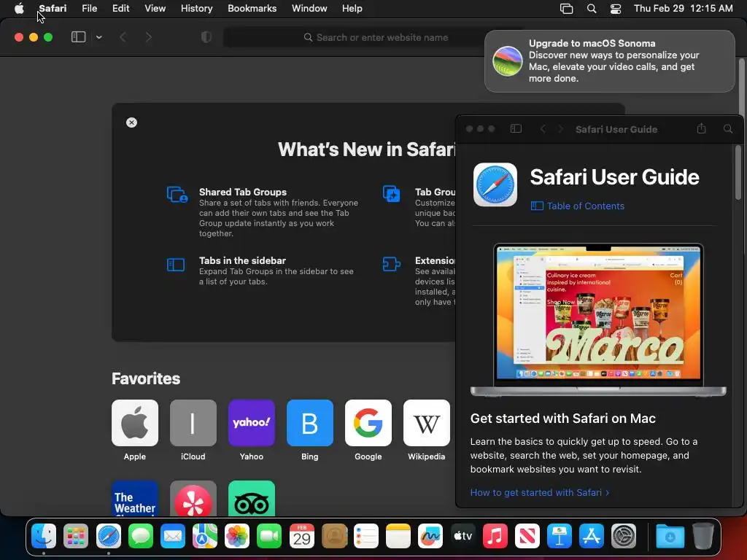
Task: Open the View menu
Action: click(155, 9)
